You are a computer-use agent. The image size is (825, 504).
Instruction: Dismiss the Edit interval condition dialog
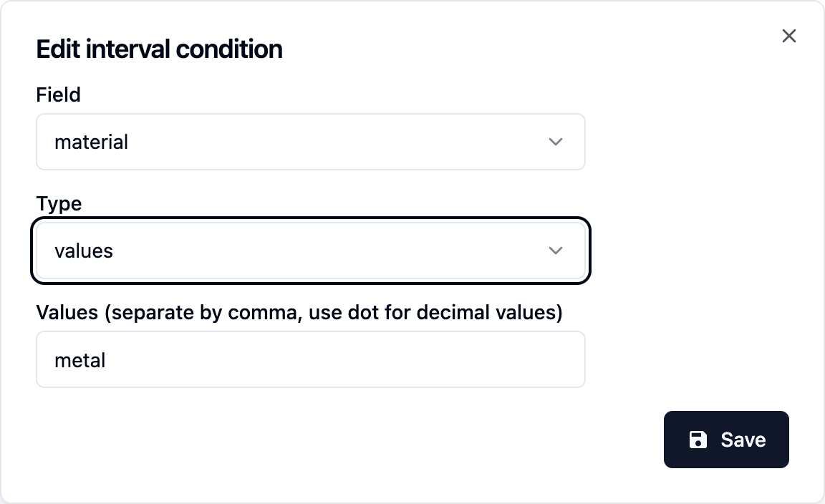pyautogui.click(x=788, y=35)
